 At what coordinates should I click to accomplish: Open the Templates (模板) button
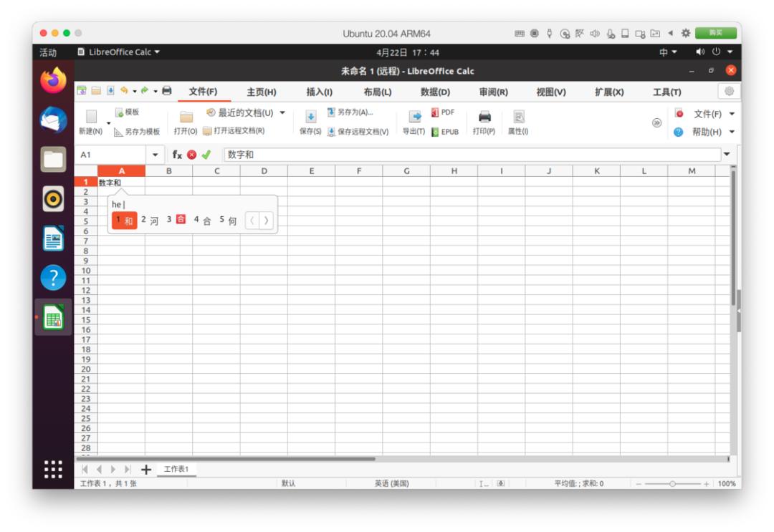coord(127,112)
